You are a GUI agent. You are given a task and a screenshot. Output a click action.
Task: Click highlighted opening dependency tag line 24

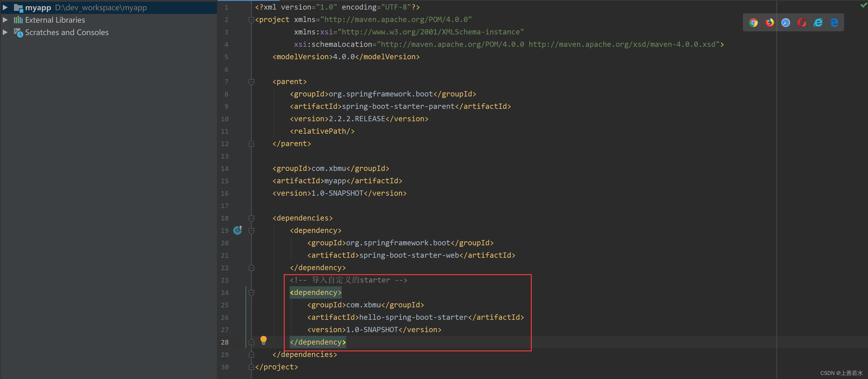[316, 292]
